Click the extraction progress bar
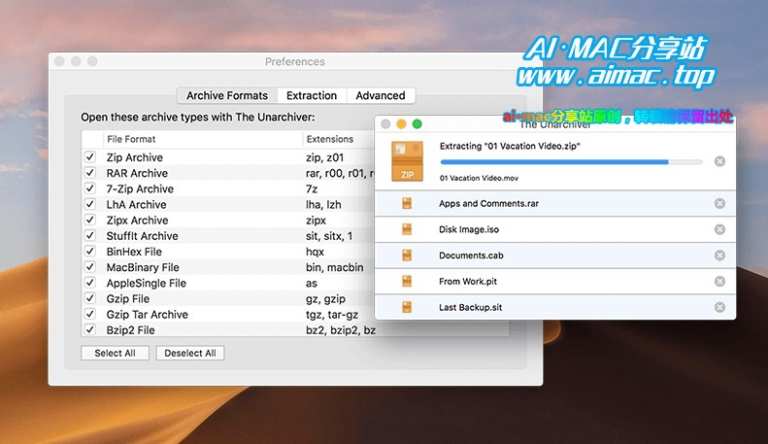This screenshot has height=444, width=768. coord(571,162)
